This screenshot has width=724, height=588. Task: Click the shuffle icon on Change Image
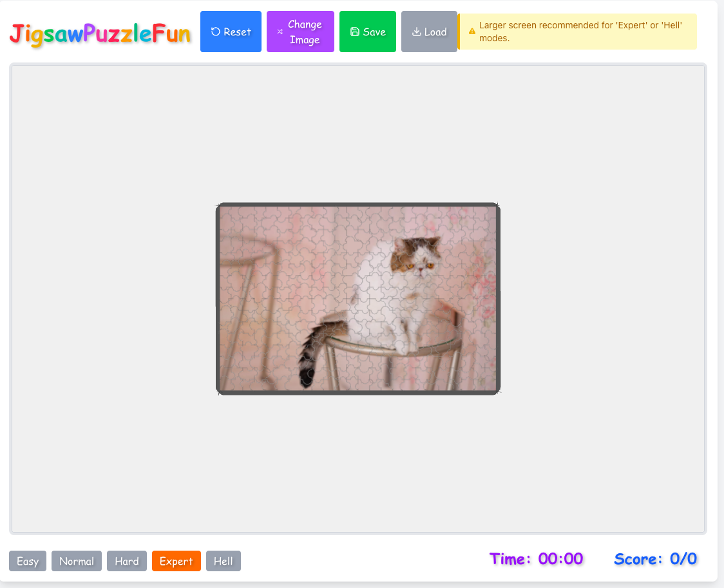(280, 32)
